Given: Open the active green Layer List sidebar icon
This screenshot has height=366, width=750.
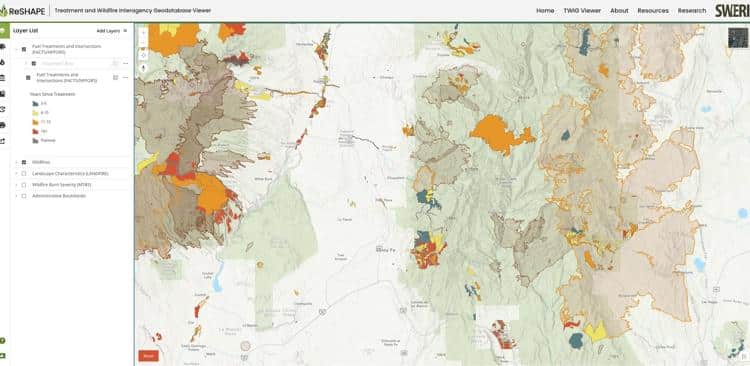Looking at the screenshot, I should [x=4, y=31].
